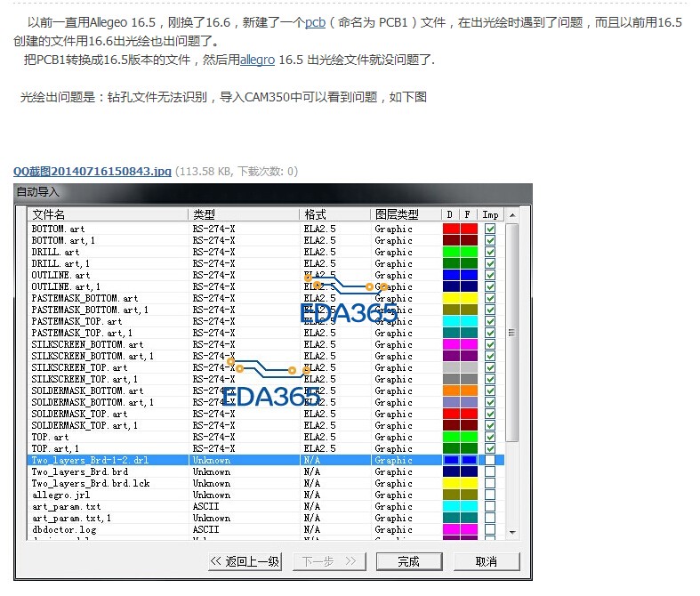Image resolution: width=700 pixels, height=596 pixels.
Task: Select the SOLDERMASK_TOP.art file row
Action: pyautogui.click(x=266, y=414)
